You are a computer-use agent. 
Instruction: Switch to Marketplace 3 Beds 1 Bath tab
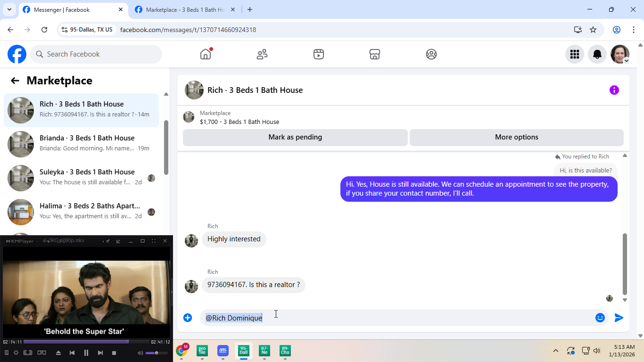185,9
